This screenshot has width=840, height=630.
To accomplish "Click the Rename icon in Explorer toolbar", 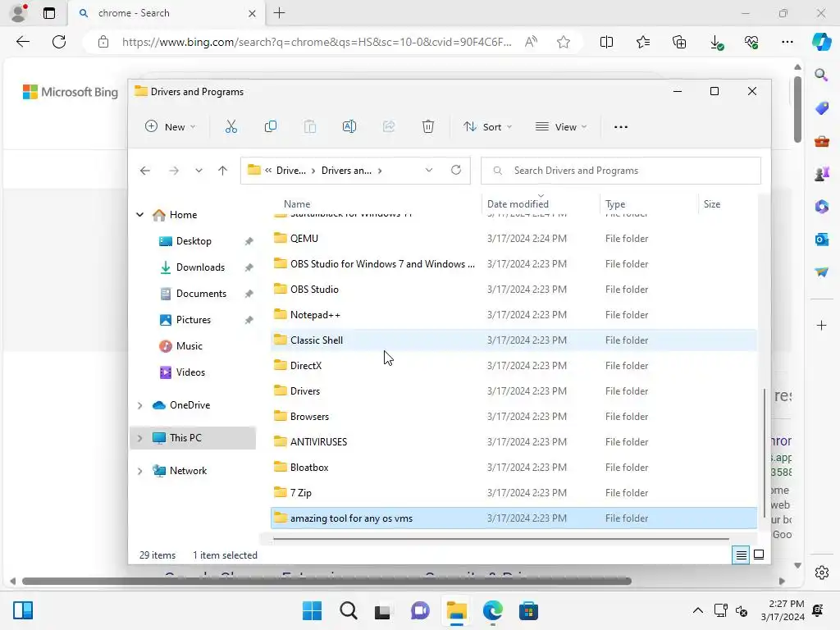I will click(349, 127).
